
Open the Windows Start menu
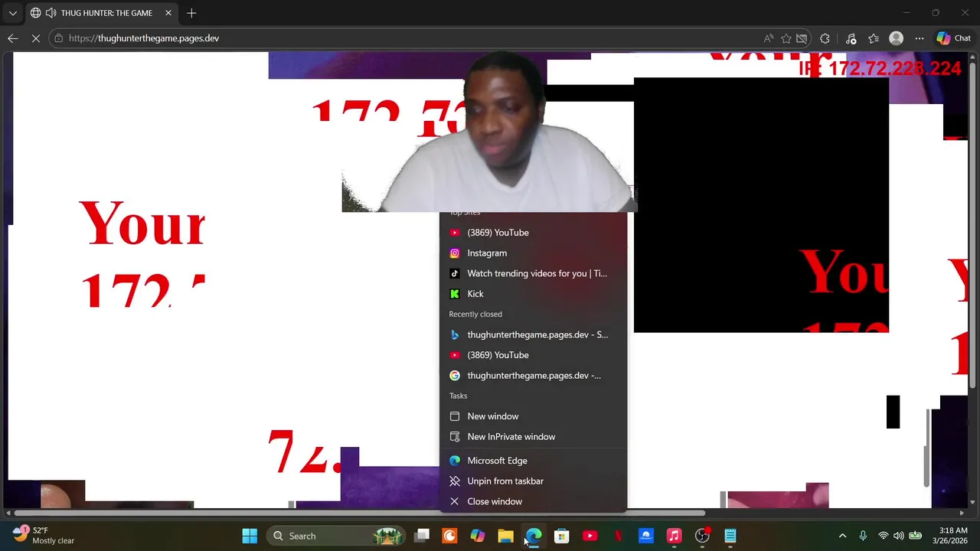coord(250,536)
